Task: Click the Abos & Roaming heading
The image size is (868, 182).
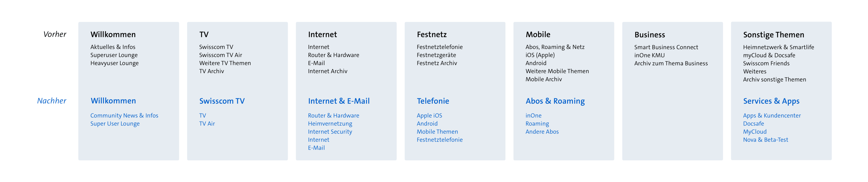Action: [x=555, y=101]
